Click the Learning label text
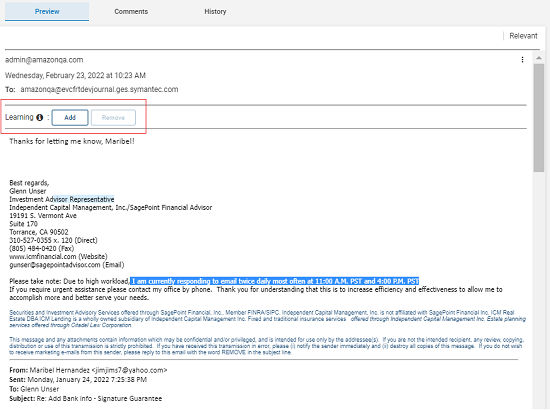Image resolution: width=550 pixels, height=411 pixels. [19, 117]
